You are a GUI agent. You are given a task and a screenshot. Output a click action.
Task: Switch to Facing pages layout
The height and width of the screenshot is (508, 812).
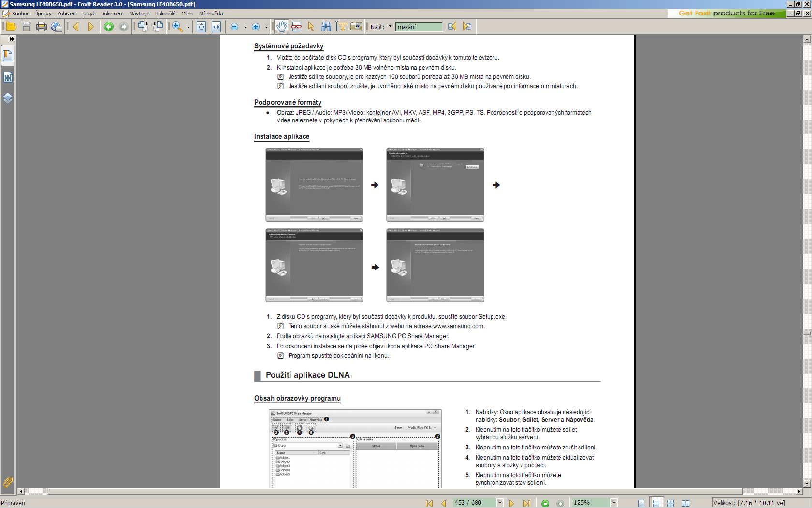[x=685, y=503]
